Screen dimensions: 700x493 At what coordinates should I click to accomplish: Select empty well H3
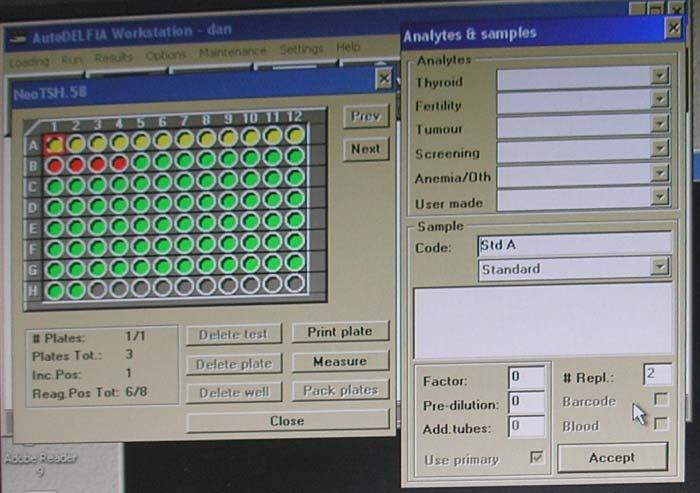coord(98,289)
